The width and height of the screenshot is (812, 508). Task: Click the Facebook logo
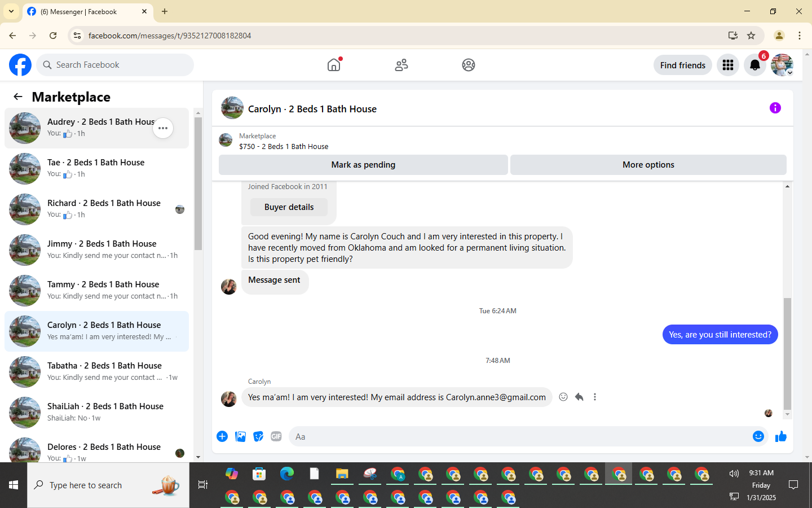pyautogui.click(x=20, y=65)
